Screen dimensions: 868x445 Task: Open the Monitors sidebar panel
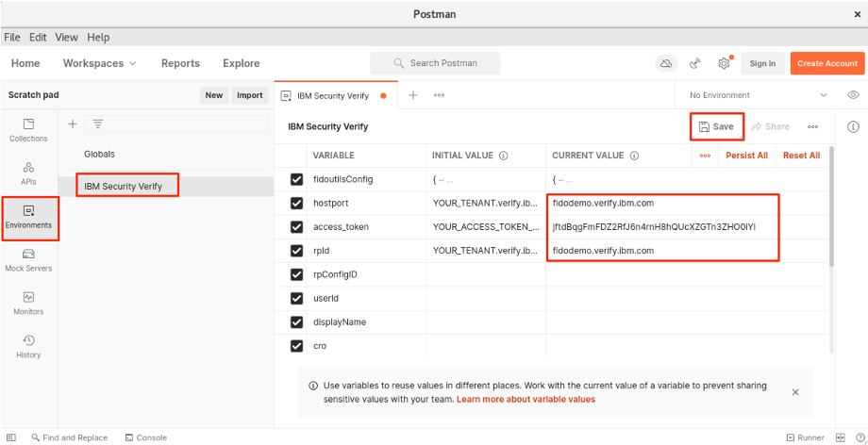pos(28,304)
